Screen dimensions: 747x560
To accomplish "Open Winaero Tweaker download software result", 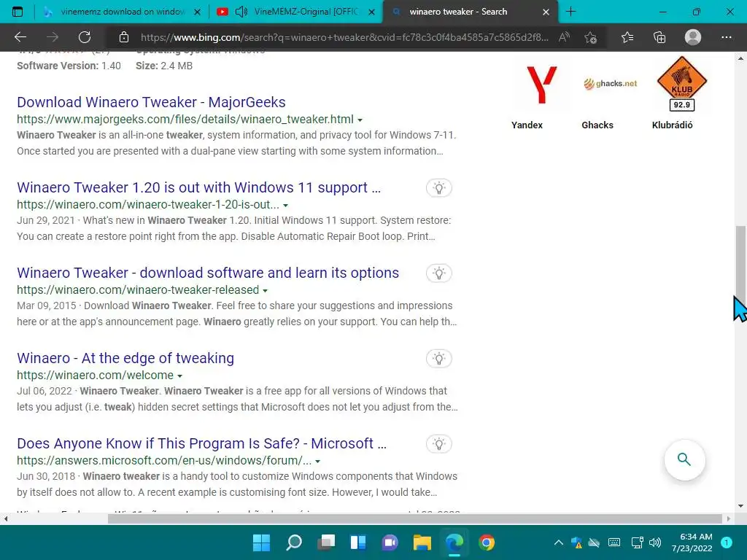I will [208, 273].
